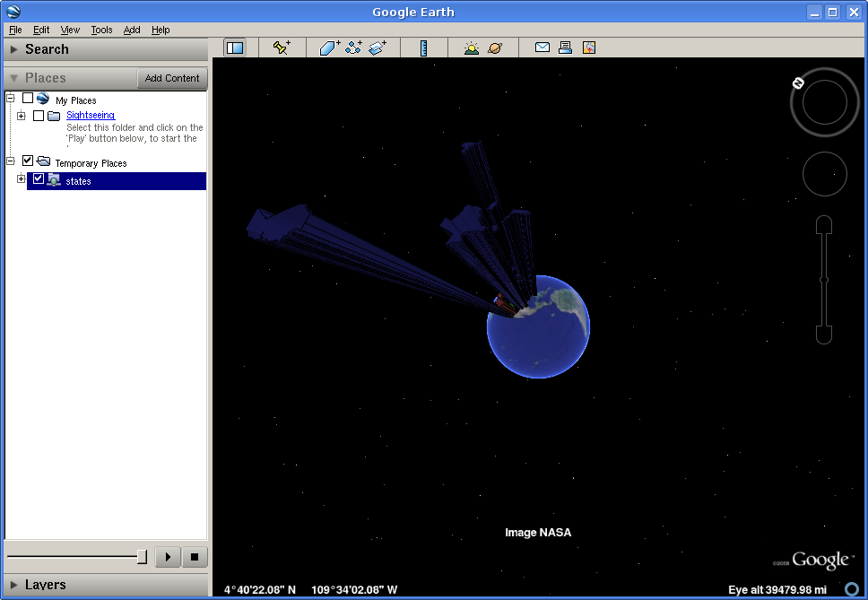Open the Tools menu

click(x=101, y=30)
